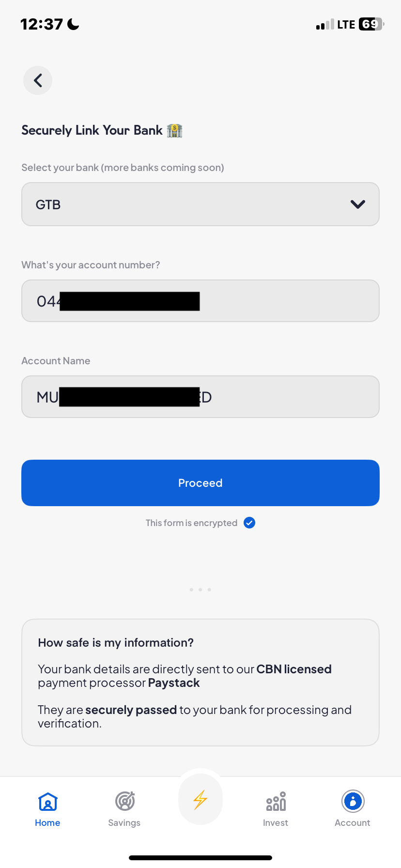Tap the back arrow button
Screen dimensions: 401x868
(x=38, y=80)
